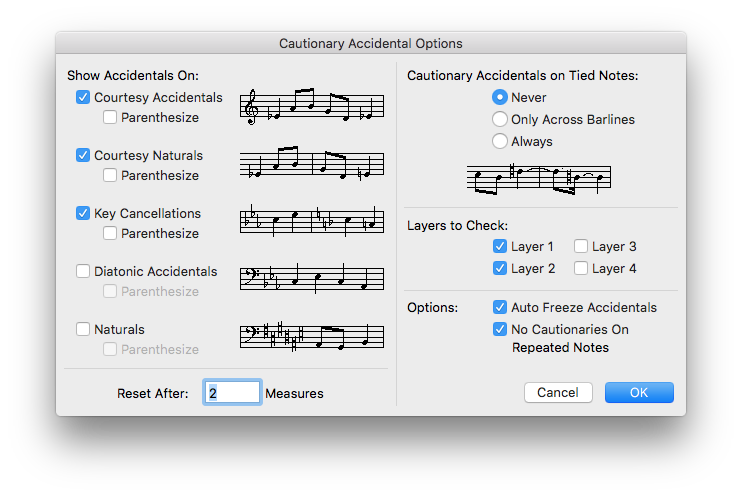Uncheck Layer 1

pyautogui.click(x=500, y=246)
